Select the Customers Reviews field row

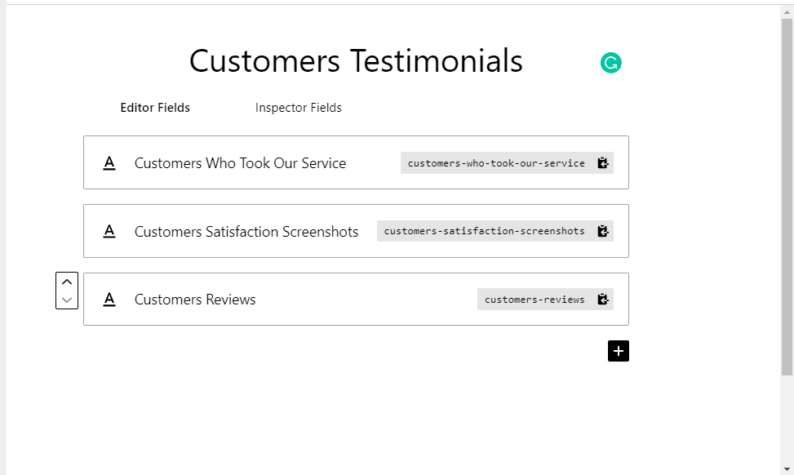click(356, 299)
